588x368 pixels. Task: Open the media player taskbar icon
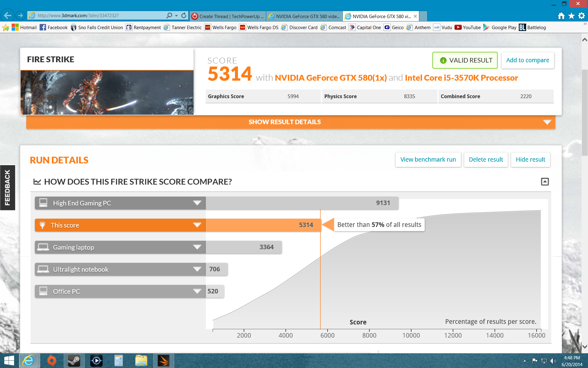[96, 361]
